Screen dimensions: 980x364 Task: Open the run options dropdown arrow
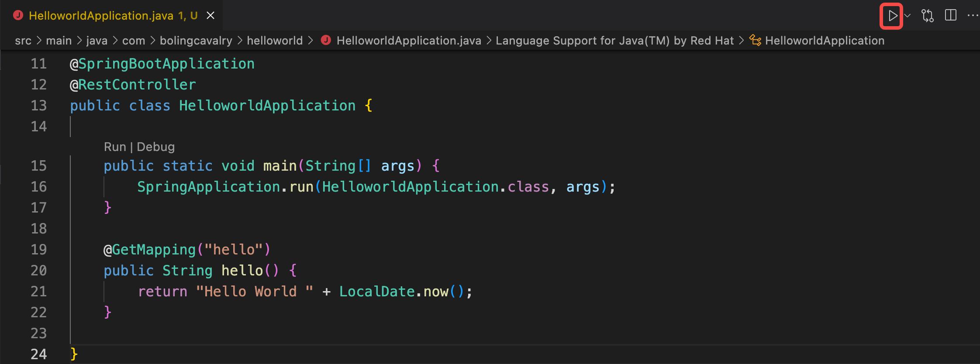[908, 16]
